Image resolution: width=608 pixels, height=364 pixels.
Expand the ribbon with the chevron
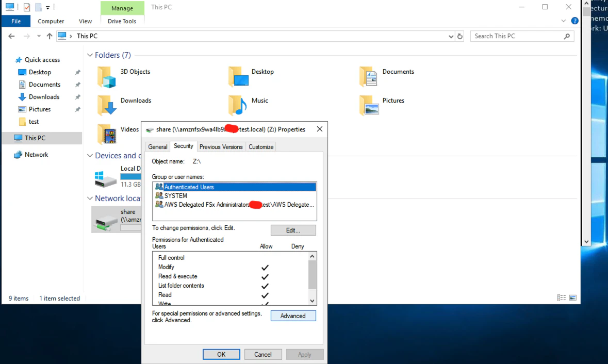point(564,21)
